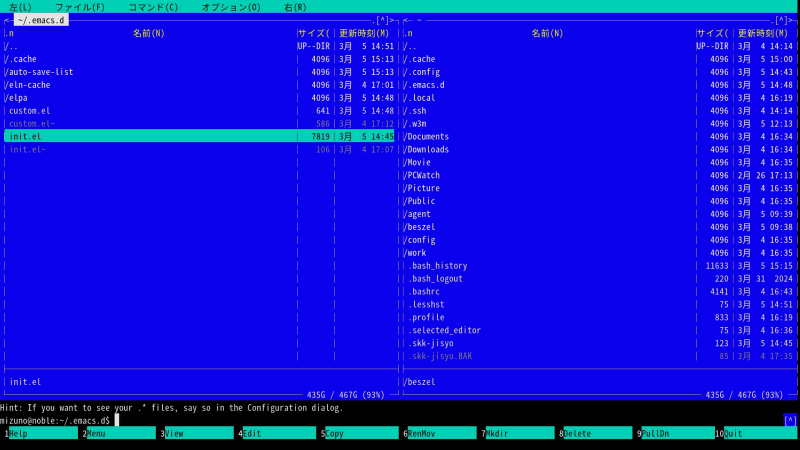Sort left panel by 名前(N) column

tap(148, 34)
